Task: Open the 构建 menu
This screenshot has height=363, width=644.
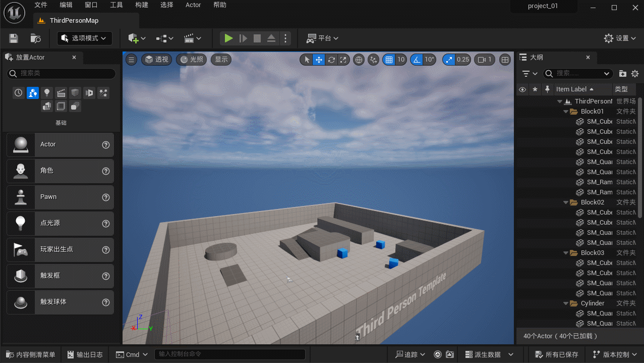Action: point(142,5)
